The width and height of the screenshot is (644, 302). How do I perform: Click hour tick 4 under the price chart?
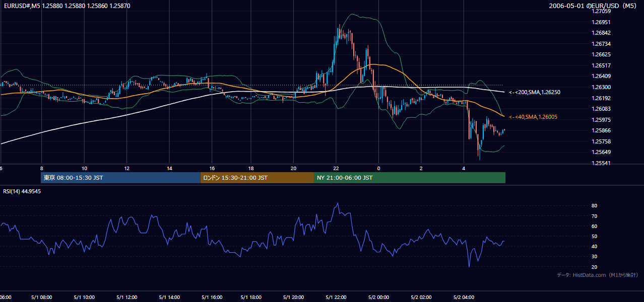(463, 168)
